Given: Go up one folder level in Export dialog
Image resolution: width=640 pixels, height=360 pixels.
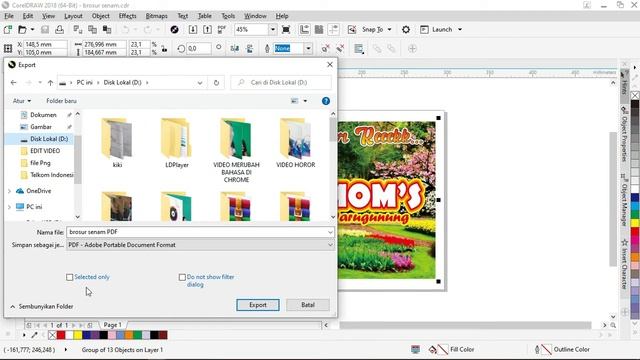Looking at the screenshot, I should tap(50, 82).
